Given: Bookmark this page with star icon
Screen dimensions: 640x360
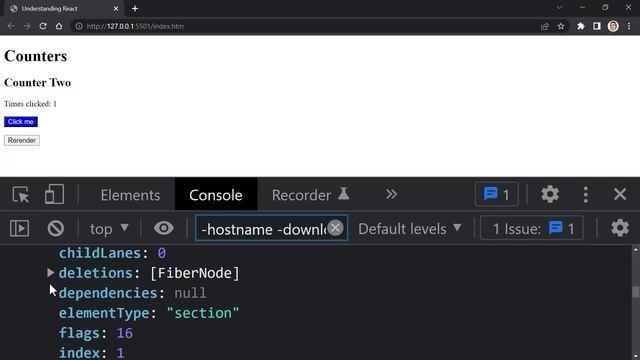Looking at the screenshot, I should point(561,26).
